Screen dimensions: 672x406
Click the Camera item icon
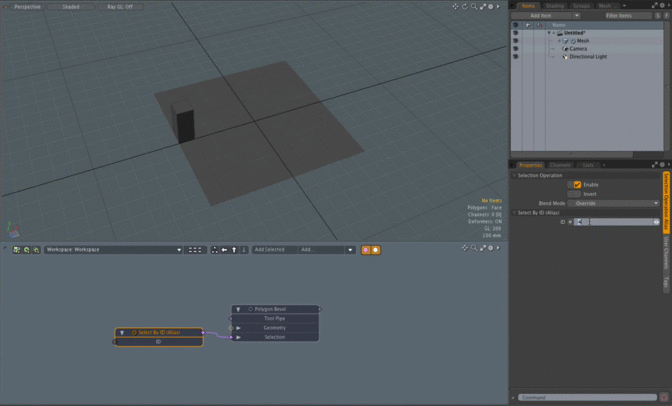coord(565,49)
